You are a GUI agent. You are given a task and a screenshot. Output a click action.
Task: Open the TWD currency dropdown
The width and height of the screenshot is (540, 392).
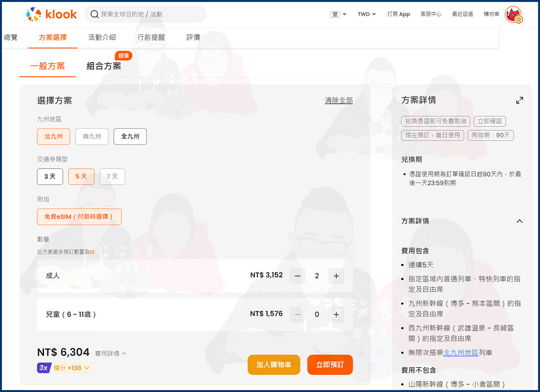pos(366,14)
